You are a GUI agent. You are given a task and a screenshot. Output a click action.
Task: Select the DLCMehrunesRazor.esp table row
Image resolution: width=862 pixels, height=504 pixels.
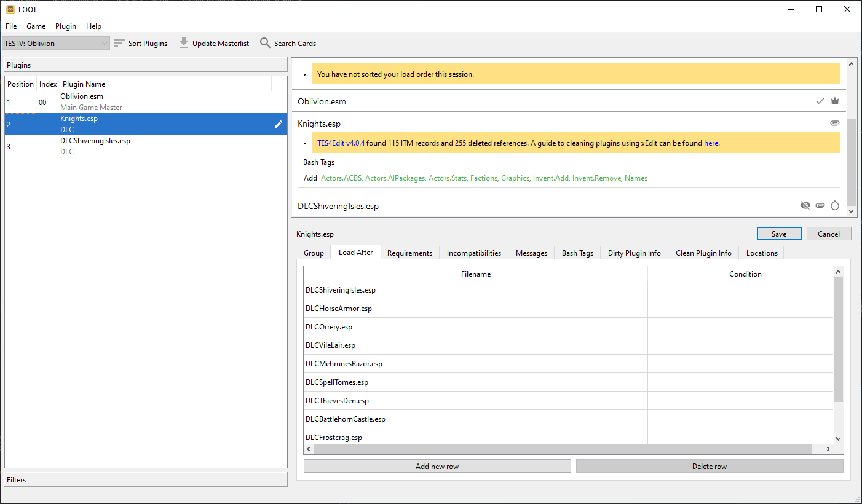pyautogui.click(x=569, y=364)
